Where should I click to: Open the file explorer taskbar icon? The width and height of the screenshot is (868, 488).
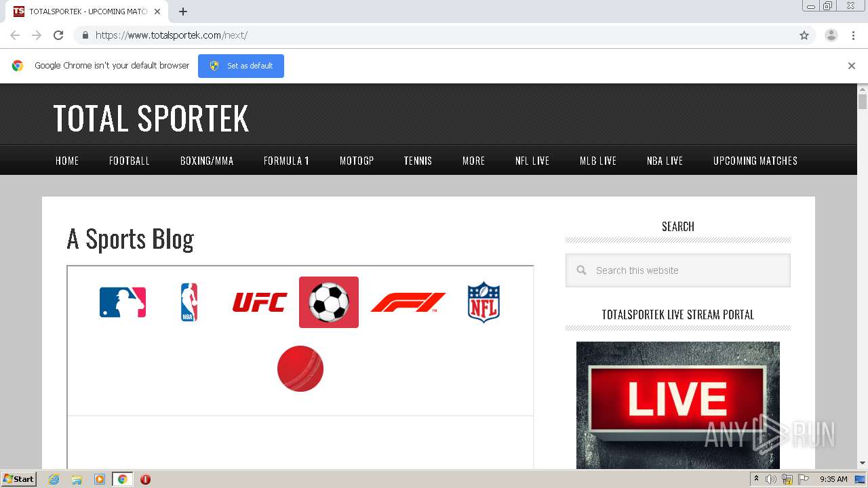coord(77,479)
